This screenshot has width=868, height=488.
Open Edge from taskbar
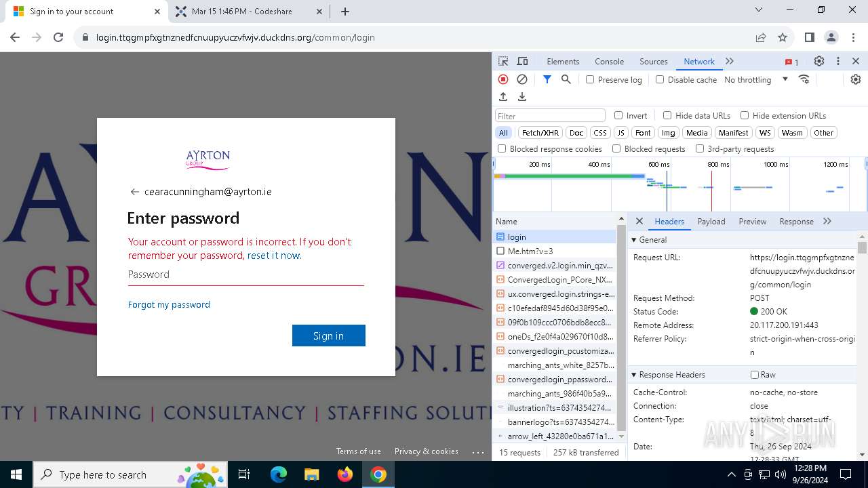tap(279, 474)
